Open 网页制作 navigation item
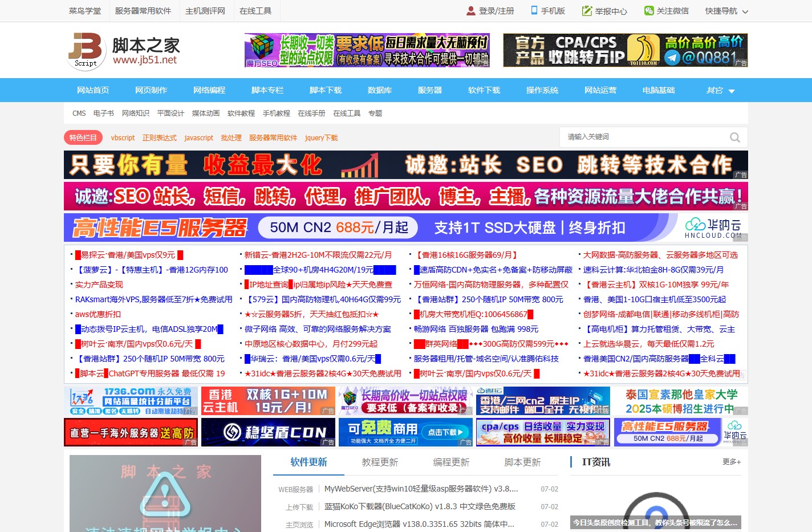 point(151,90)
